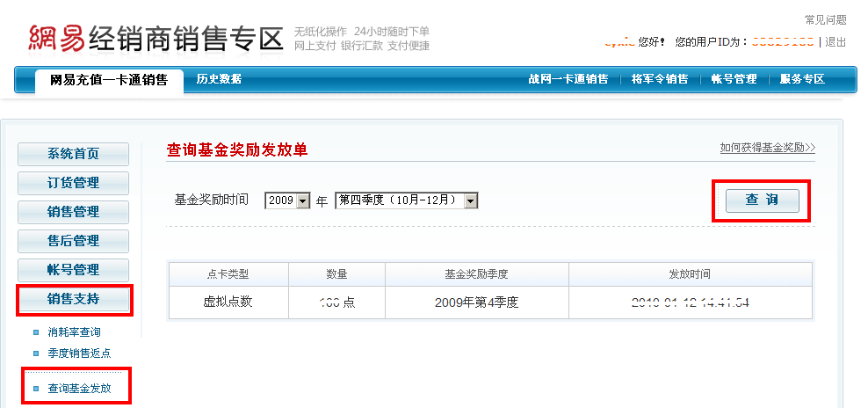
Task: Click the 售后管理 sidebar button
Action: click(73, 241)
